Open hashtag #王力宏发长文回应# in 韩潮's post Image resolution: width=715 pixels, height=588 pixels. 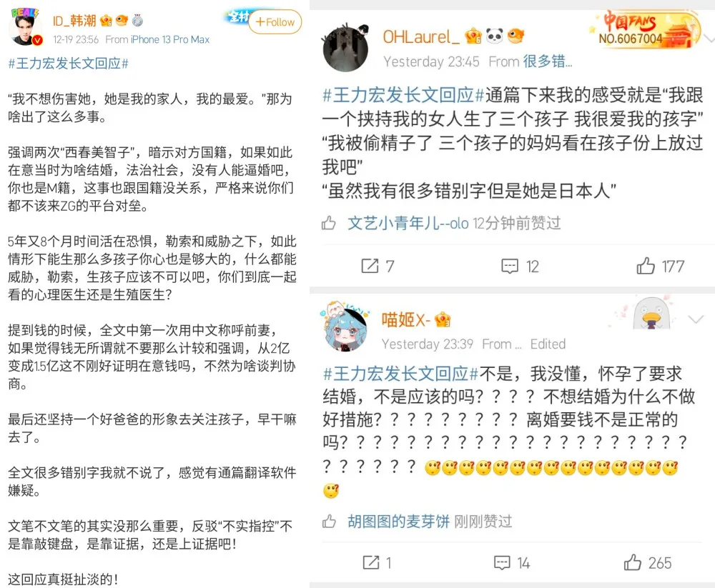69,64
